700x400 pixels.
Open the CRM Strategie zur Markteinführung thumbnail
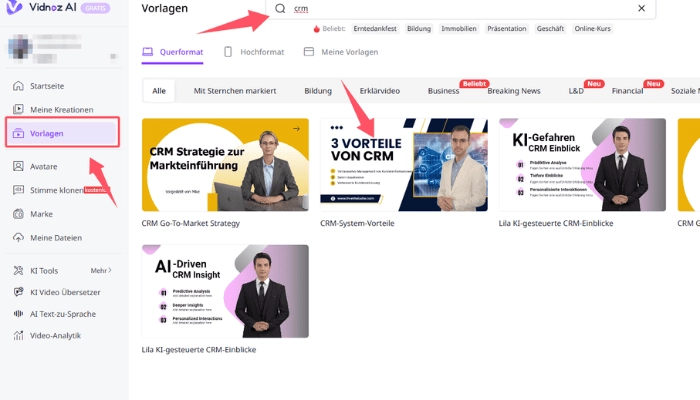click(225, 165)
